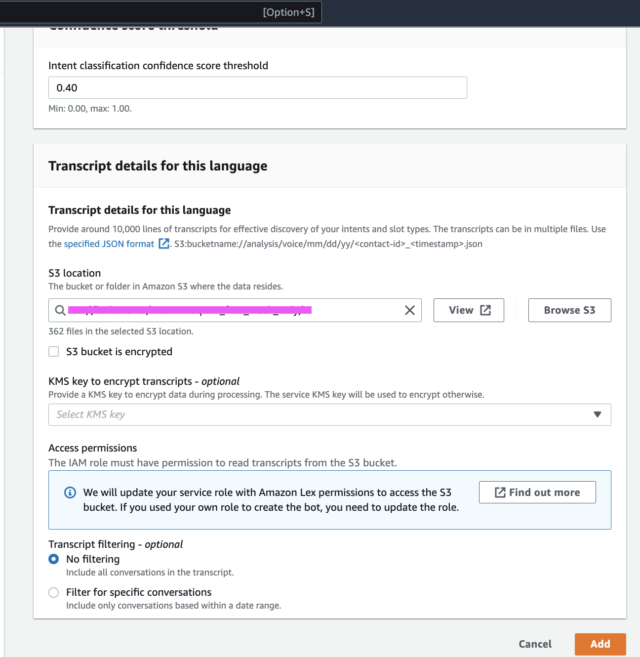Click the confidence score threshold input field
The width and height of the screenshot is (640, 657).
(257, 88)
